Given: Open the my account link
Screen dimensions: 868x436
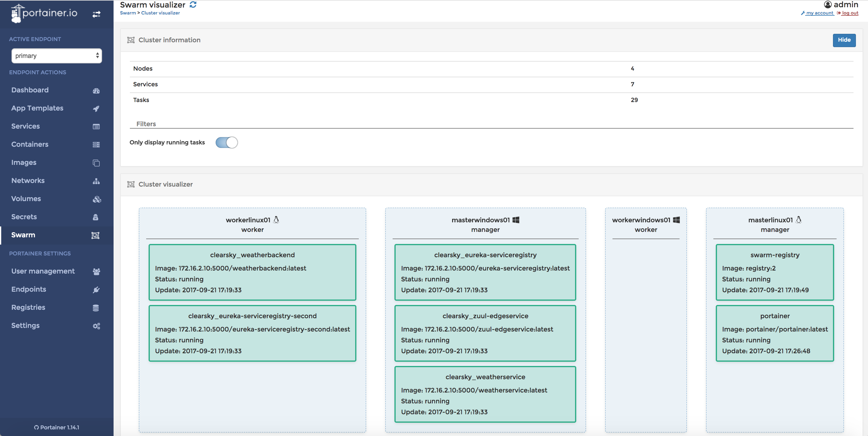Looking at the screenshot, I should 819,13.
